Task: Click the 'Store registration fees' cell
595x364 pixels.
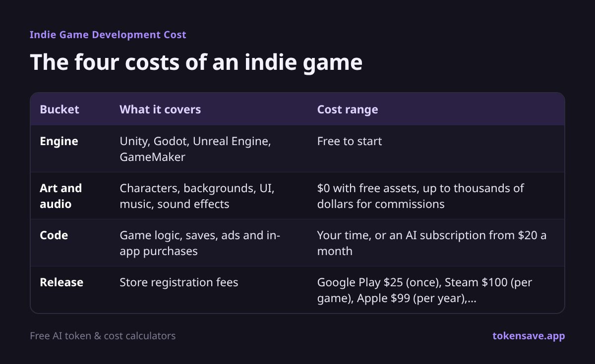Action: [x=179, y=282]
